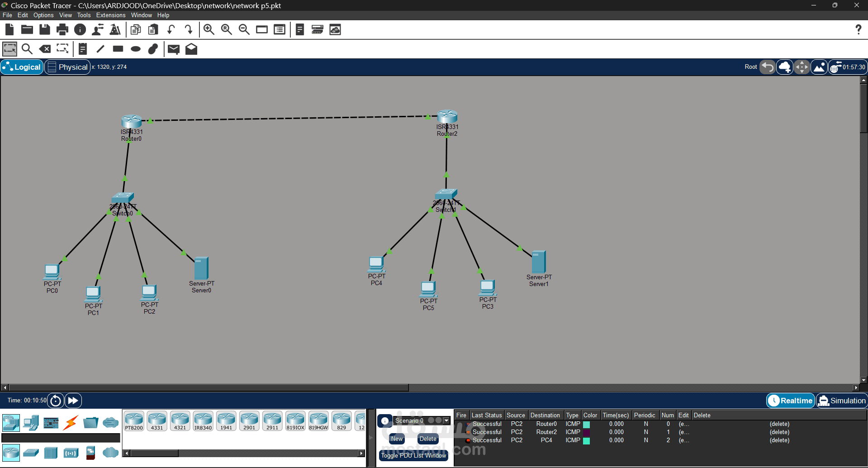Viewport: 868px width, 468px height.
Task: Select the End Devices category
Action: pos(31,423)
